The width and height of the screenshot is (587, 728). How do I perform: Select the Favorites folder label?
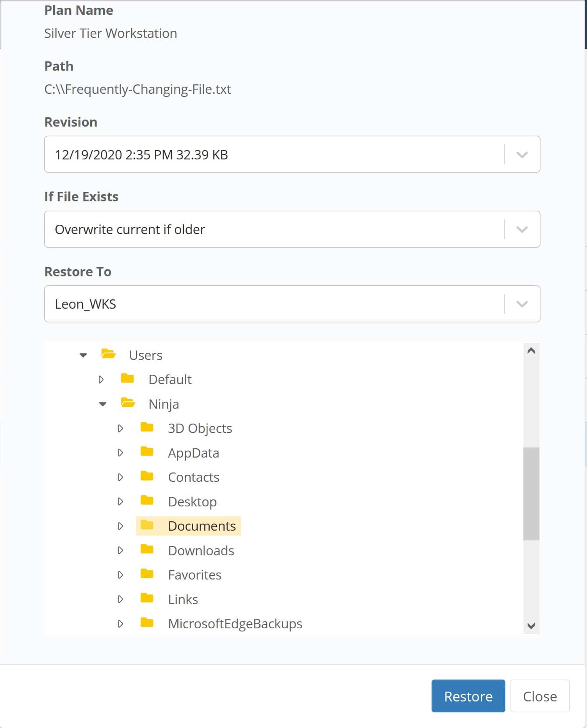194,575
